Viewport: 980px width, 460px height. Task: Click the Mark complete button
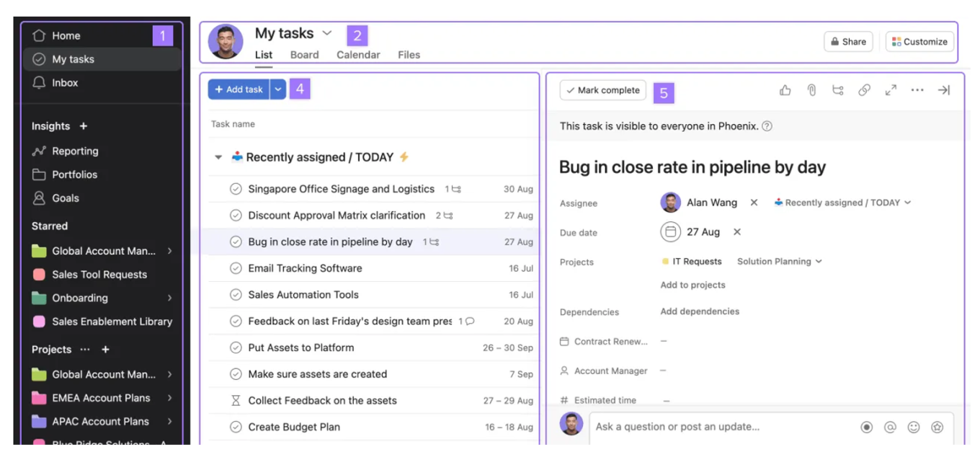[x=602, y=89]
